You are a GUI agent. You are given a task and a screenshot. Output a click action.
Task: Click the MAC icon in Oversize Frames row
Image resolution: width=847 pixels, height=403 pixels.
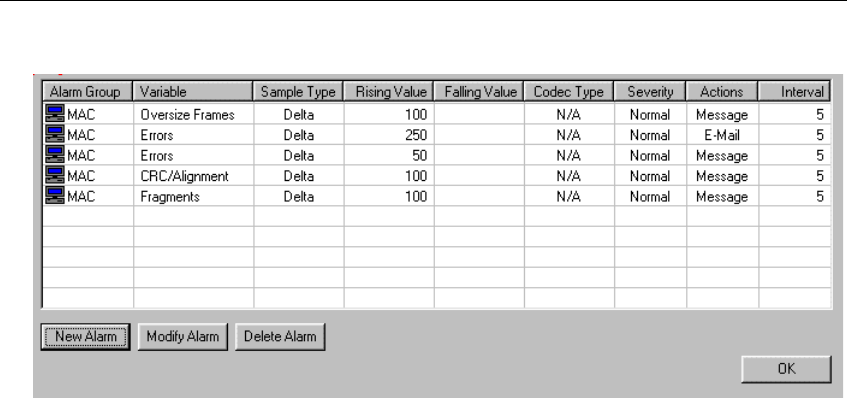(54, 115)
